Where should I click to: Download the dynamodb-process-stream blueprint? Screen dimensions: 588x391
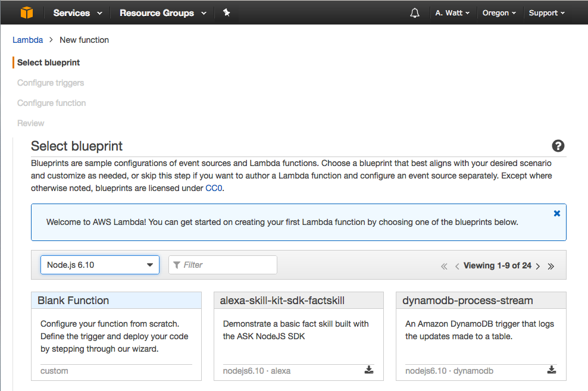click(552, 370)
